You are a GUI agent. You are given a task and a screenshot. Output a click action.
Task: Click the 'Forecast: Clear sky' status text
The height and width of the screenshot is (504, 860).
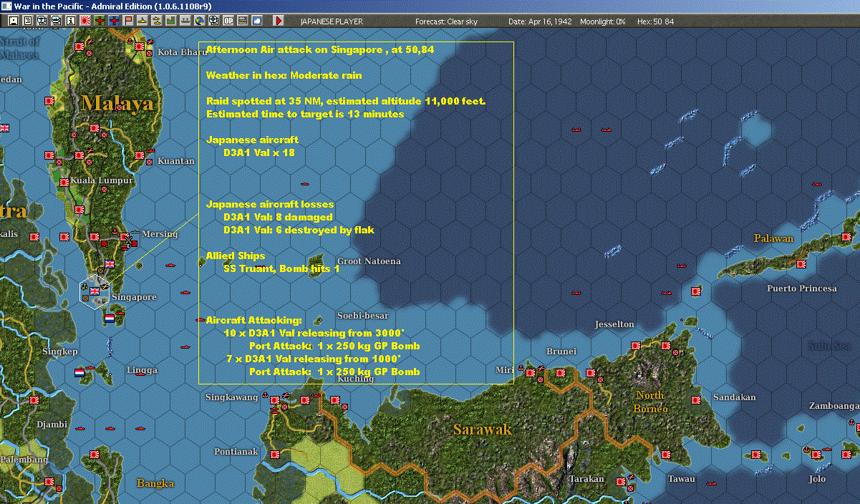click(446, 21)
